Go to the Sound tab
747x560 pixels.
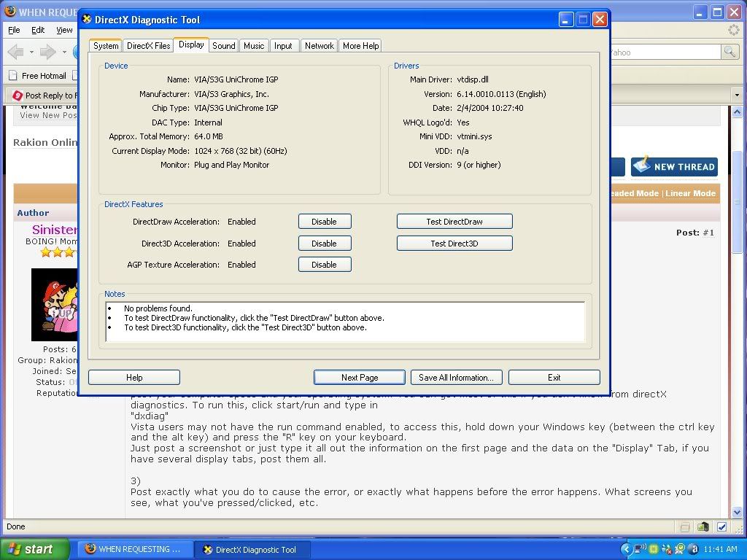[223, 46]
